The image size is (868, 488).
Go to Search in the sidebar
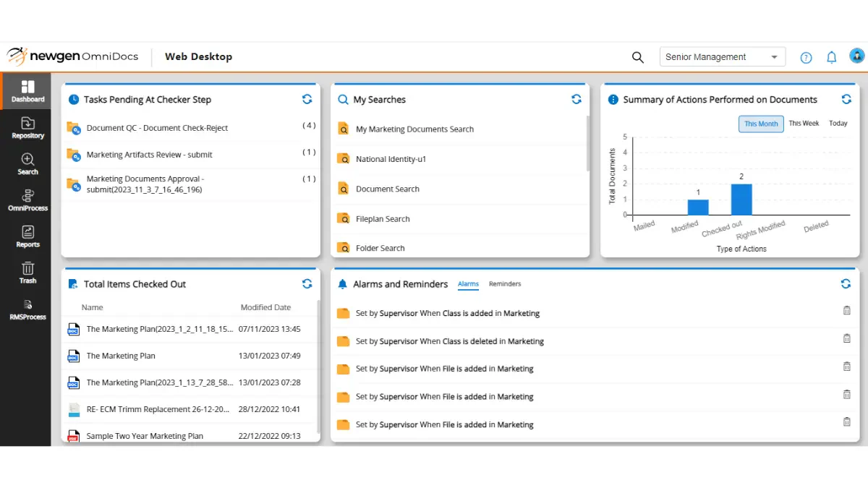point(27,163)
